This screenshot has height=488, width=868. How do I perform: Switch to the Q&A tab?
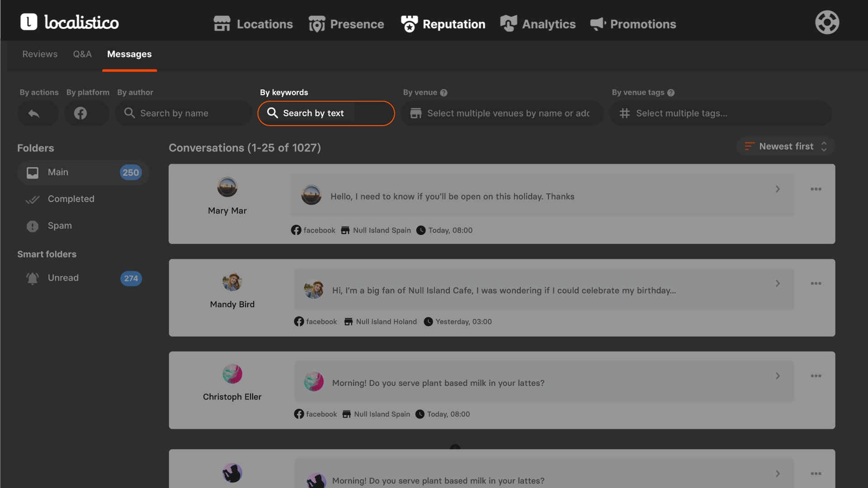click(82, 54)
